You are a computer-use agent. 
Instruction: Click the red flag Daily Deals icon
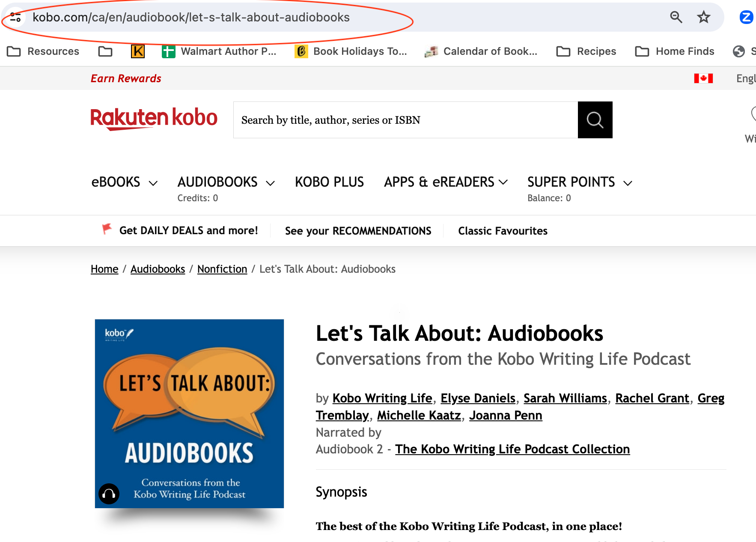pos(106,230)
